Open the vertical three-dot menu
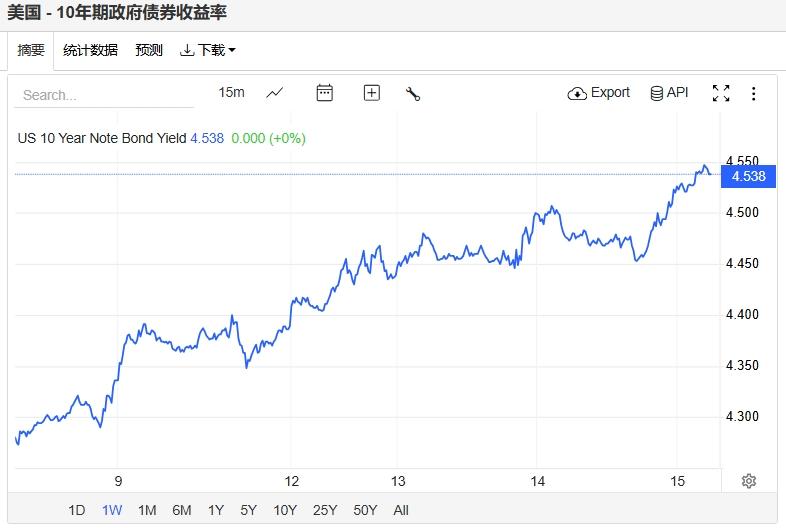Viewport: 786px width, 528px height. tap(754, 93)
